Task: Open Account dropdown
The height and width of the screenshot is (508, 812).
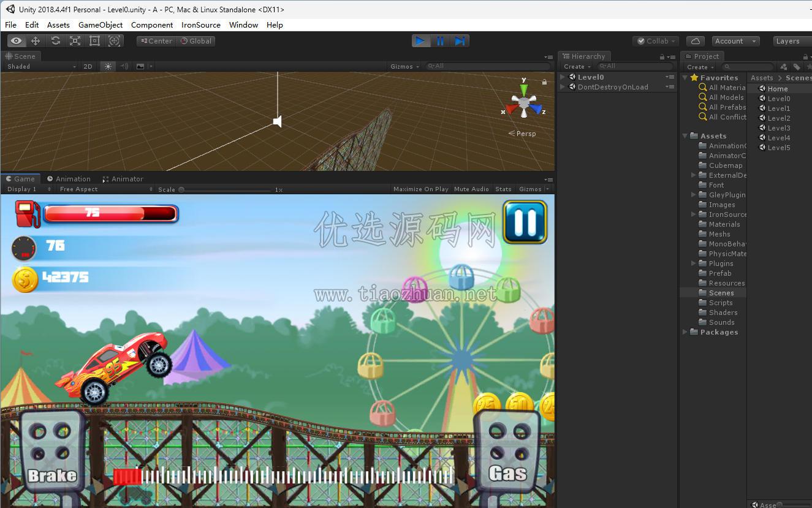Action: (735, 41)
